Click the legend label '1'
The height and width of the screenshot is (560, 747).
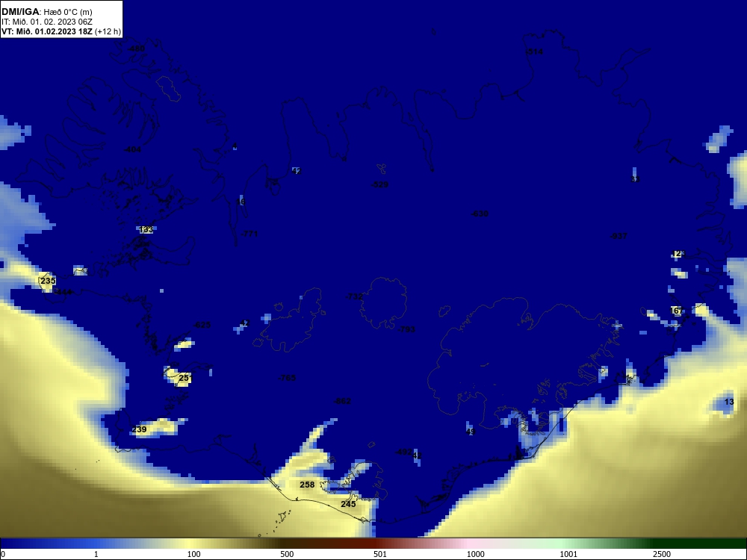point(96,554)
